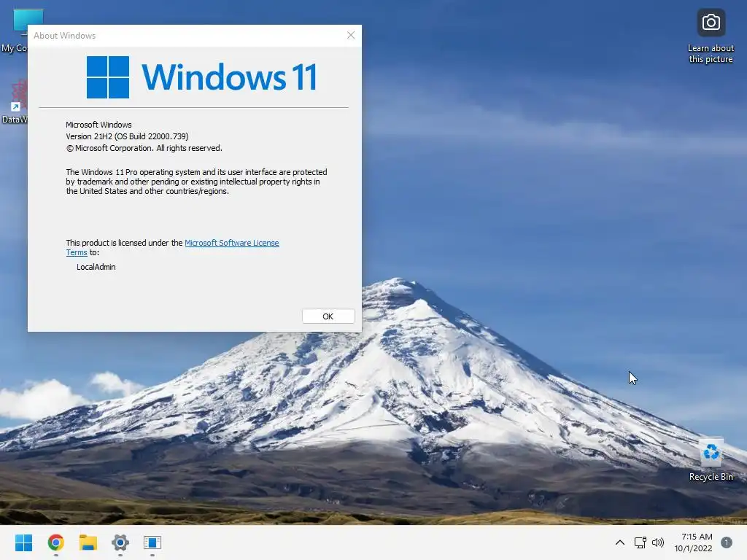Select the Recycle Bin desktop icon
Screen dimensions: 747x560
click(711, 460)
